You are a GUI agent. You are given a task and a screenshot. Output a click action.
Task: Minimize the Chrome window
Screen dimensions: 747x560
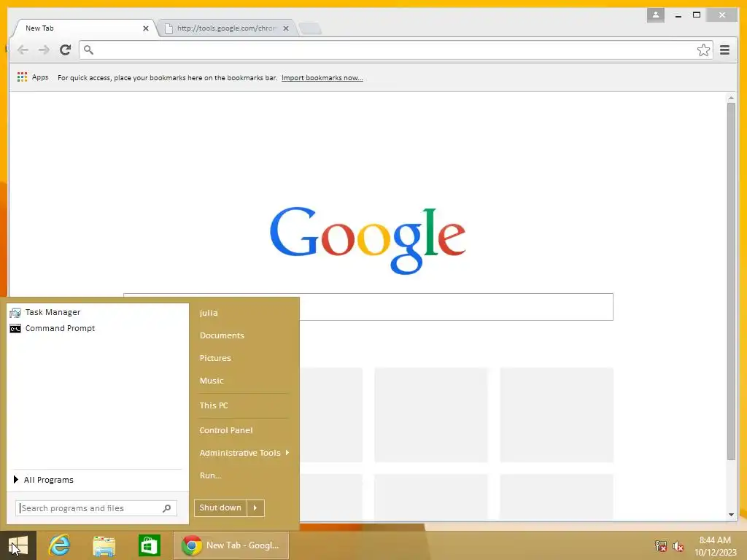click(x=678, y=15)
